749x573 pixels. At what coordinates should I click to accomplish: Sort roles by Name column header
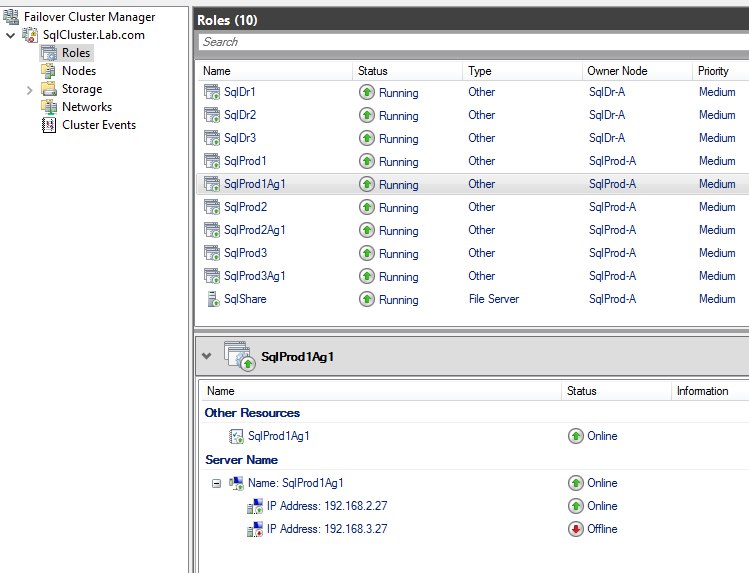tap(274, 71)
